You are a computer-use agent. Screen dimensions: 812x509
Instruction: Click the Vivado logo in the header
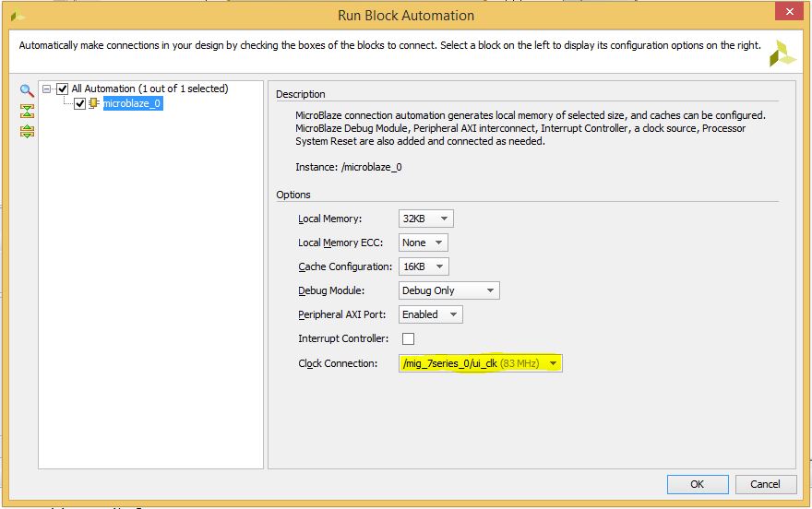tap(782, 53)
